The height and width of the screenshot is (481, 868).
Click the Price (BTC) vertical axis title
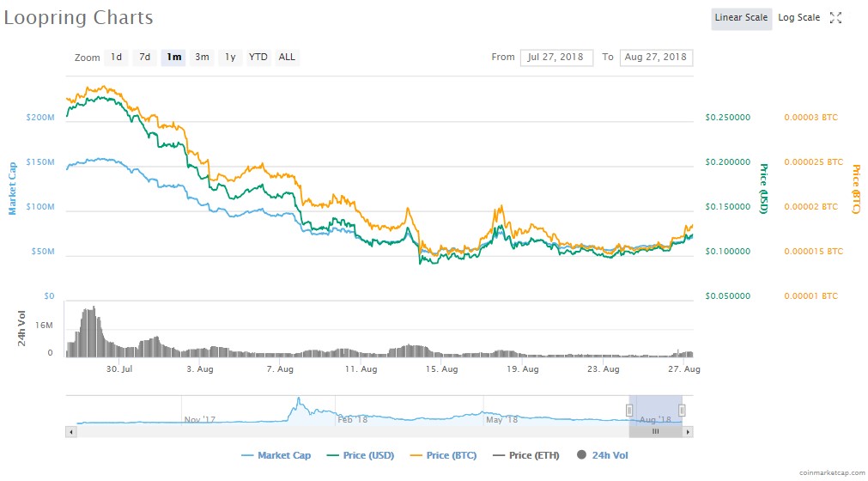click(x=856, y=189)
